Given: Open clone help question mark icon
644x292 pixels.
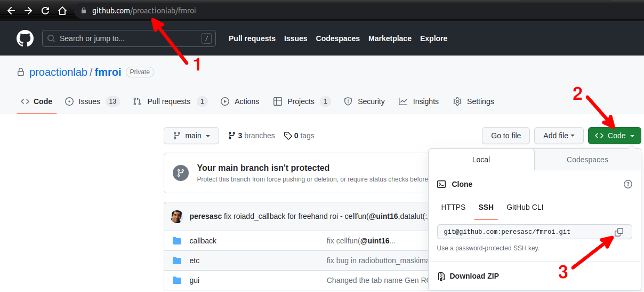Looking at the screenshot, I should point(628,184).
